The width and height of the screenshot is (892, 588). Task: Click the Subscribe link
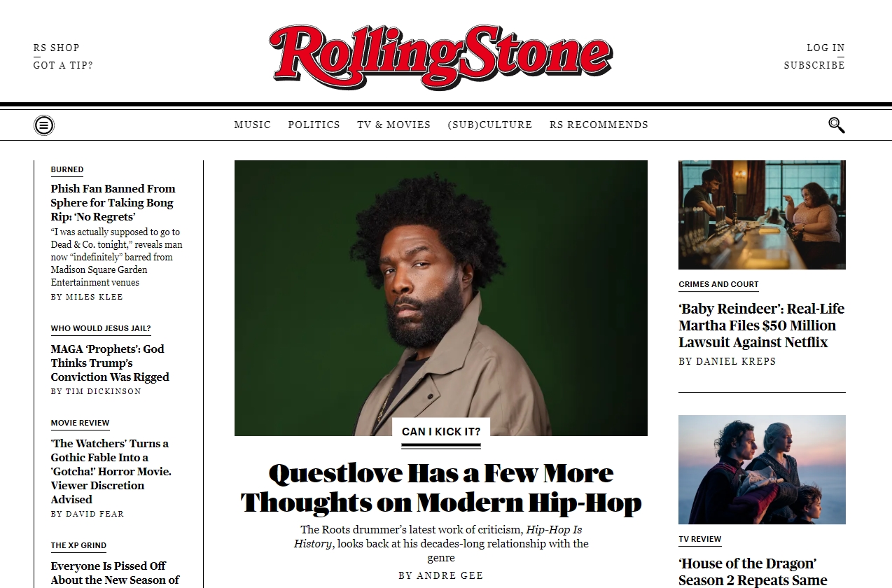814,65
